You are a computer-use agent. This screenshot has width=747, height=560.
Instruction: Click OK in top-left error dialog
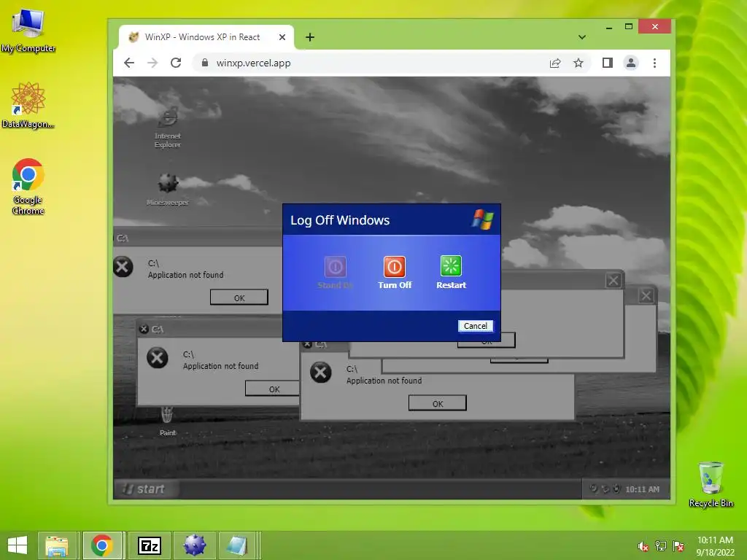239,297
